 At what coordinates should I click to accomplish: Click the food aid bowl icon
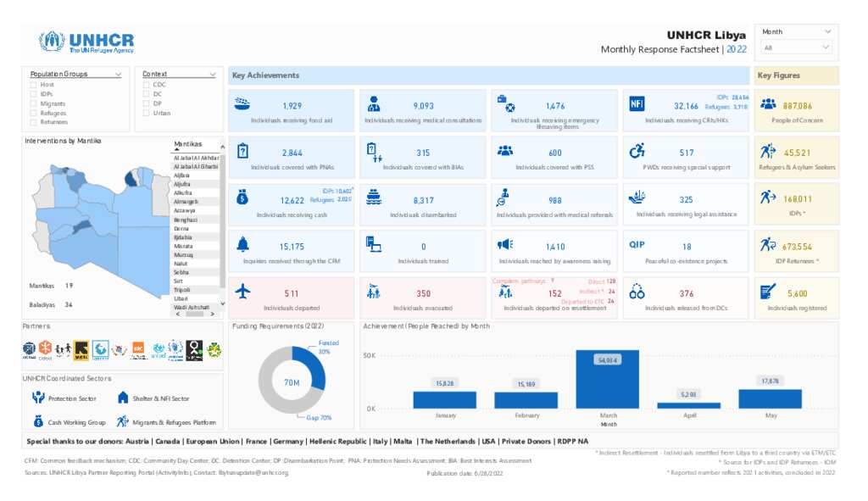pyautogui.click(x=242, y=103)
